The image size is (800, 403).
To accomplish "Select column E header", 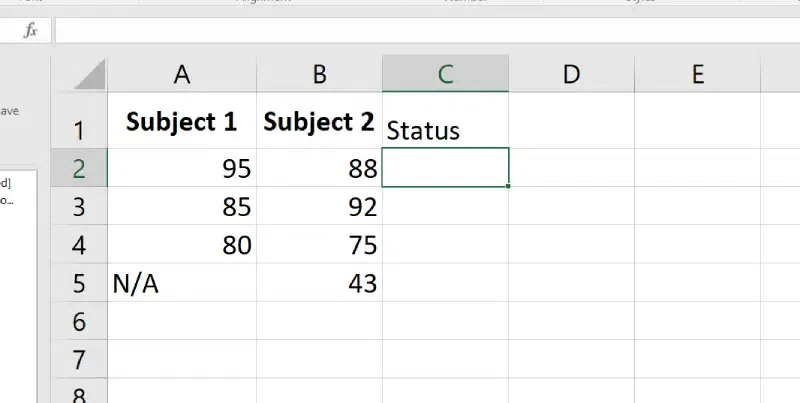I will 697,74.
